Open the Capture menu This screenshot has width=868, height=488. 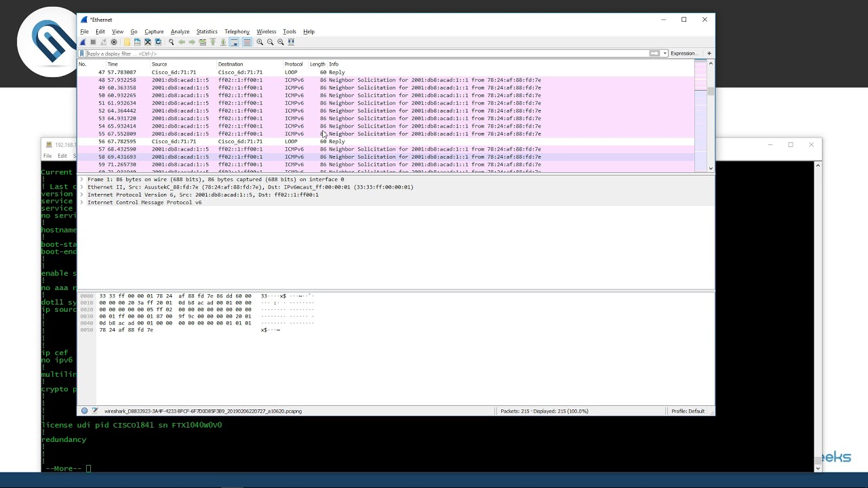(154, 32)
